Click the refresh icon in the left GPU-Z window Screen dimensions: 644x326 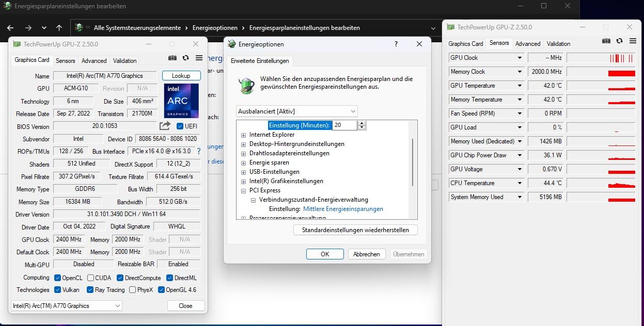[186, 58]
